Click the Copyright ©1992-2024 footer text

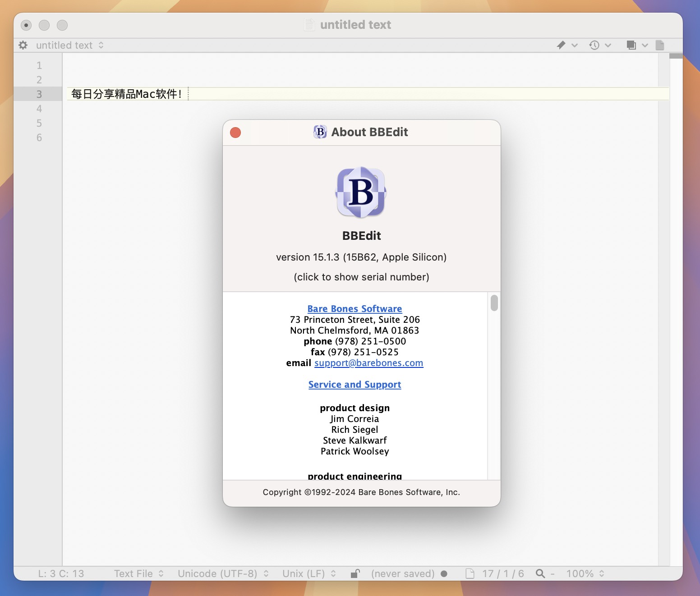pyautogui.click(x=361, y=492)
